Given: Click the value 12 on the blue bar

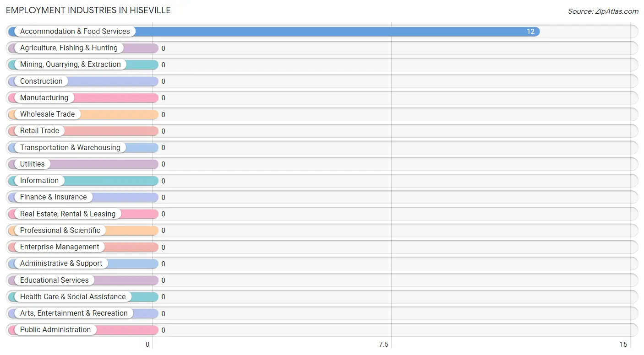Looking at the screenshot, I should coord(530,32).
